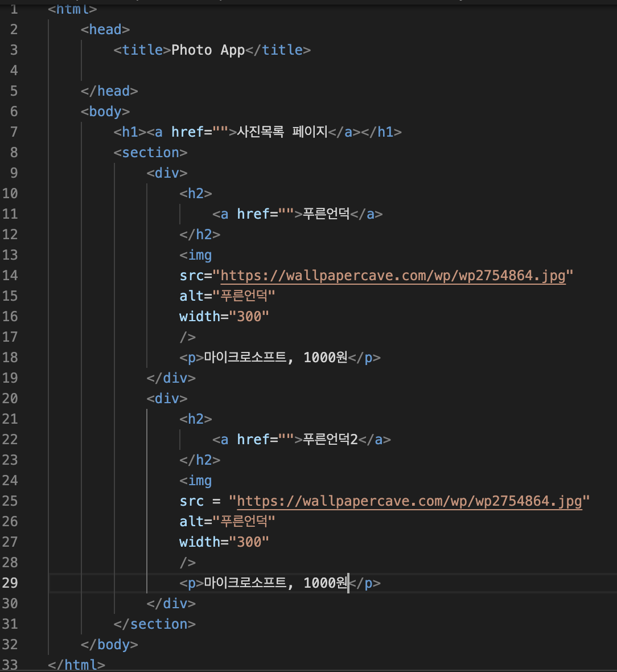617x672 pixels.
Task: Click the opening section tag on line 8
Action: point(150,153)
